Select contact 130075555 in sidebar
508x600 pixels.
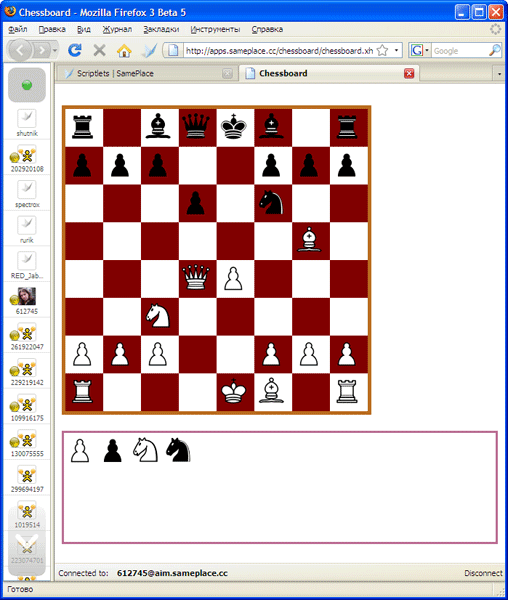(27, 443)
